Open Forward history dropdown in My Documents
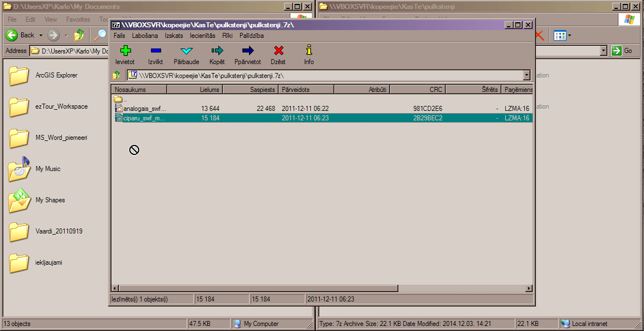The width and height of the screenshot is (644, 331). click(x=66, y=35)
